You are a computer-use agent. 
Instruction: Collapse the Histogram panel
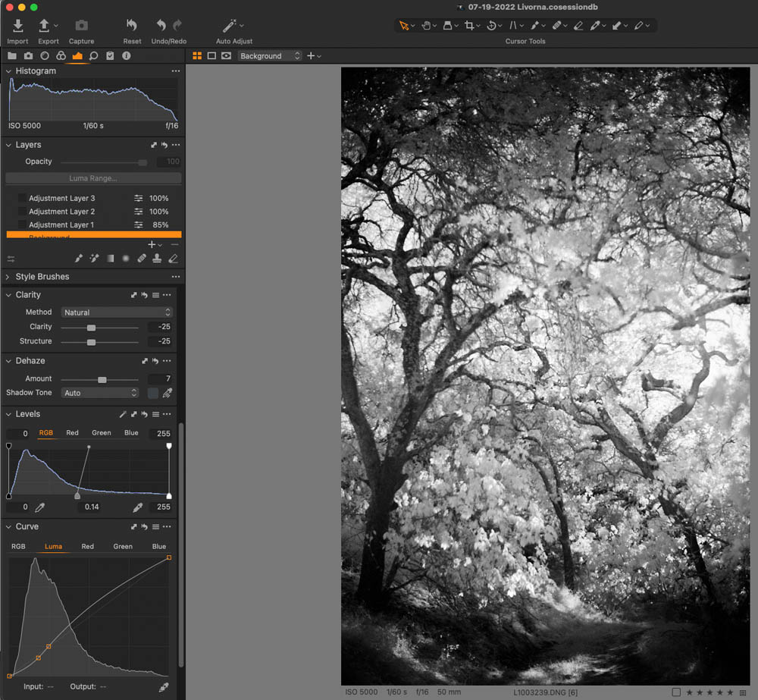[8, 71]
